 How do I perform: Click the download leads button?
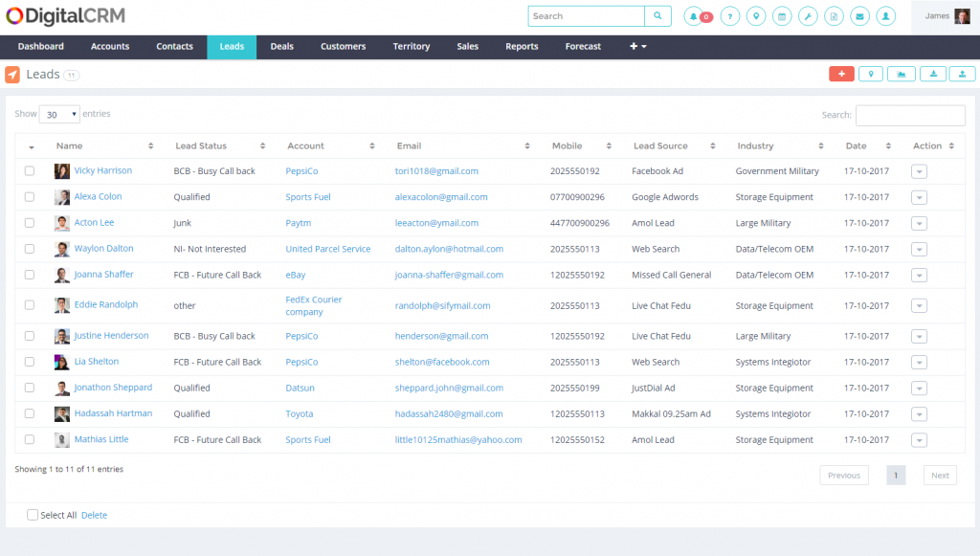pyautogui.click(x=933, y=74)
